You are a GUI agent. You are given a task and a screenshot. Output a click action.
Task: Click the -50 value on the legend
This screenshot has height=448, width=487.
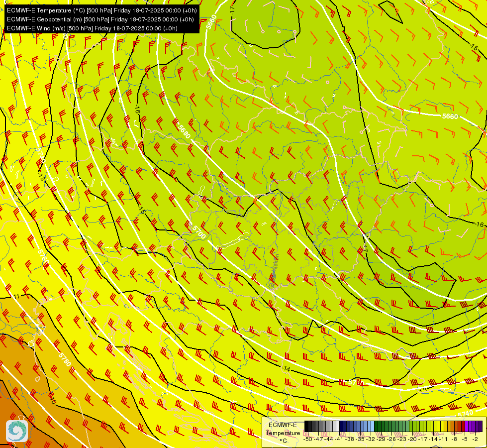pos(308,439)
